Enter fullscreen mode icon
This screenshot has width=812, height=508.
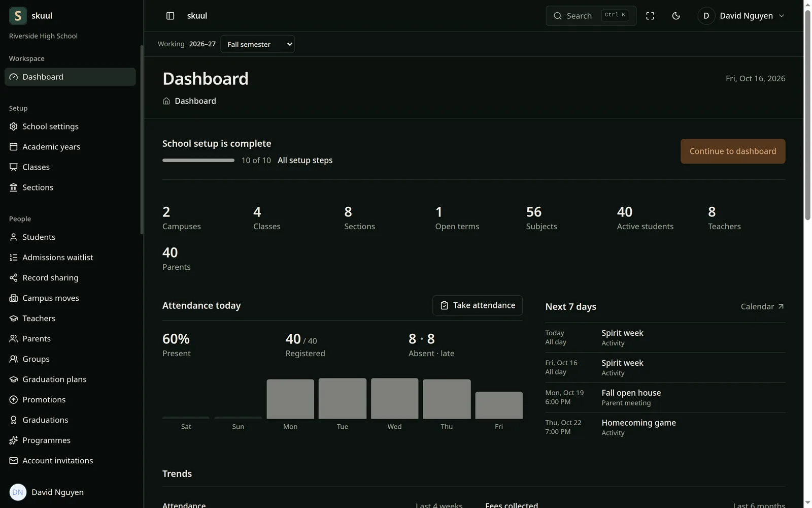pyautogui.click(x=650, y=16)
